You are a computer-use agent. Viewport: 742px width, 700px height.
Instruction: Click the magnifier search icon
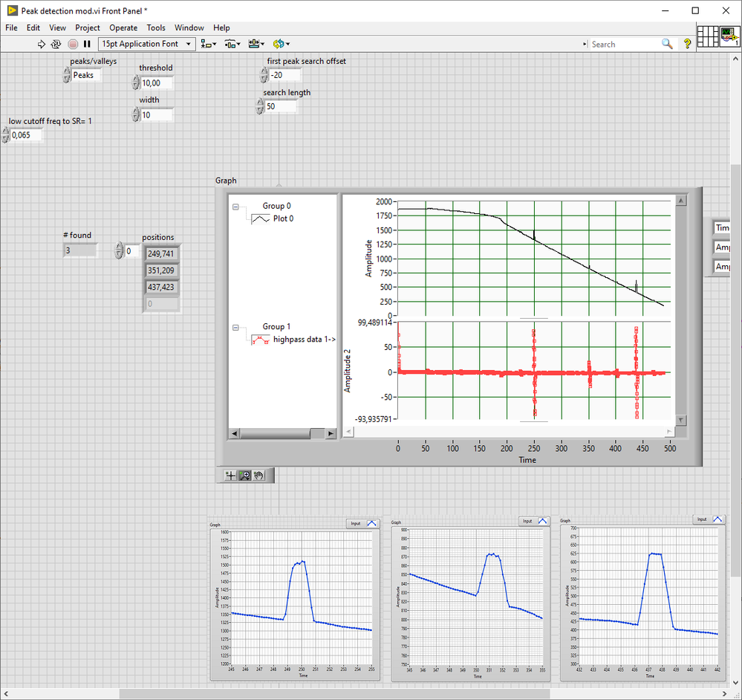point(667,44)
